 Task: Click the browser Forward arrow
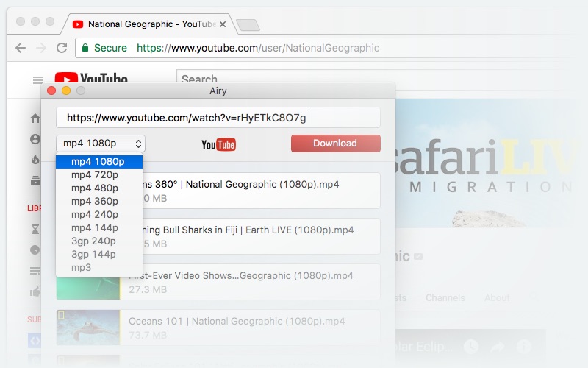[x=41, y=48]
